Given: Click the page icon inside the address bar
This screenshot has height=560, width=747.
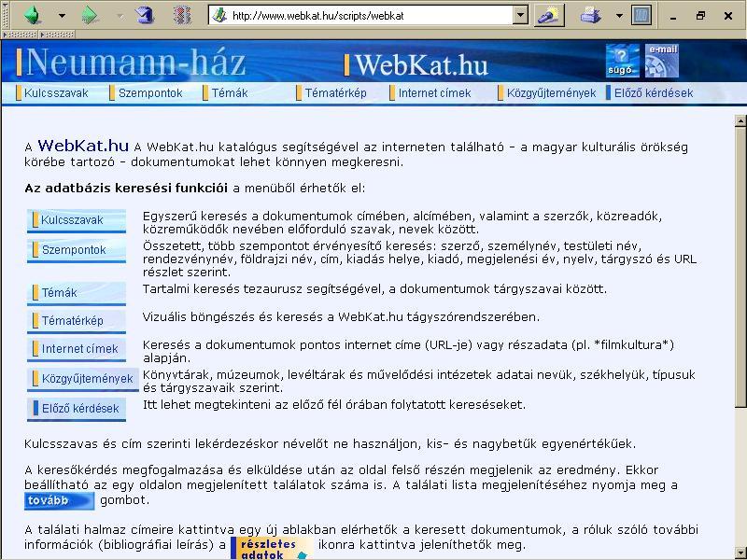Looking at the screenshot, I should click(x=219, y=16).
